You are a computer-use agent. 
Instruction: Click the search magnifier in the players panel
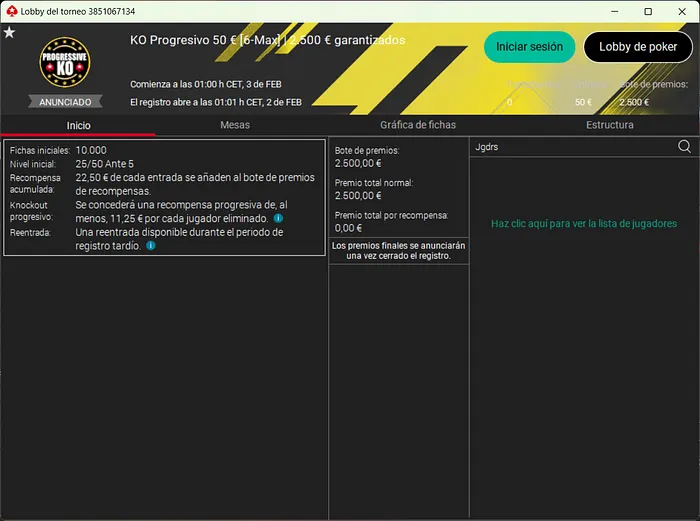click(684, 147)
